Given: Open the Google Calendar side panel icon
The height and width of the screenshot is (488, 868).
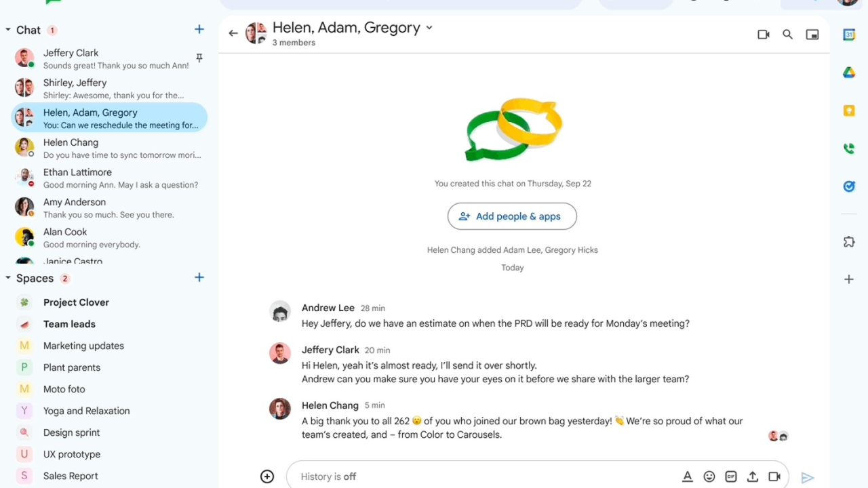Looking at the screenshot, I should click(849, 35).
